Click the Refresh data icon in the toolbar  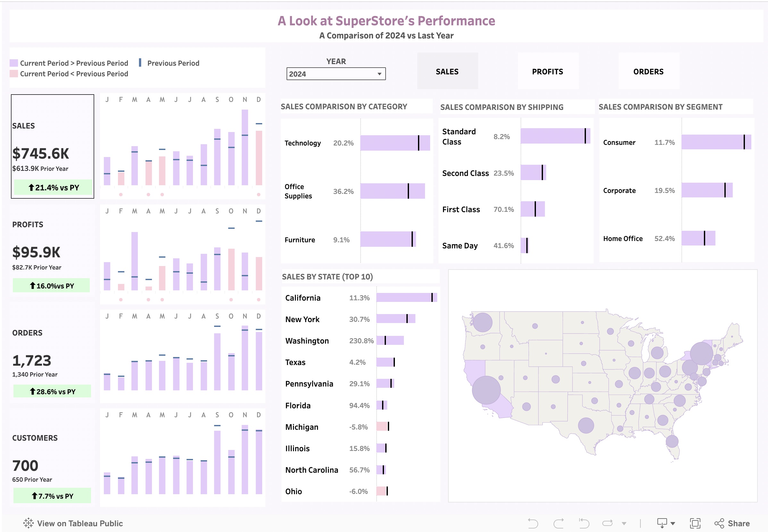point(608,523)
